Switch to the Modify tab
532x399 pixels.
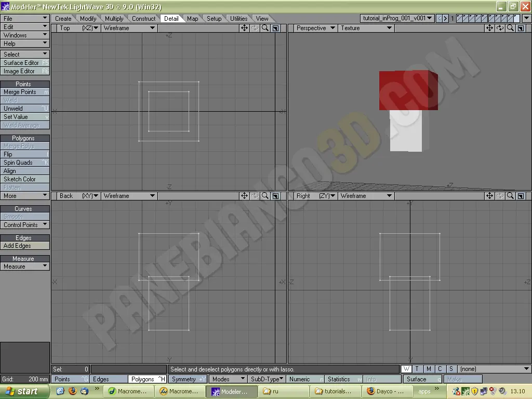tap(88, 19)
